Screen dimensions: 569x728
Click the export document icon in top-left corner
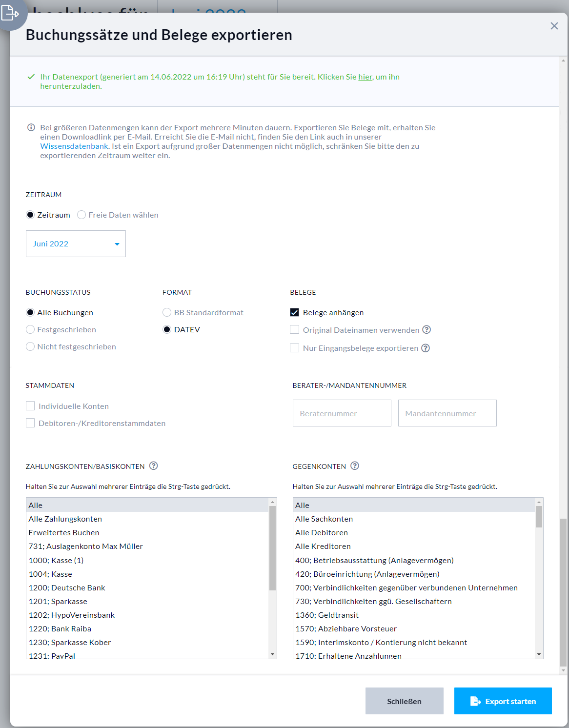tap(11, 14)
